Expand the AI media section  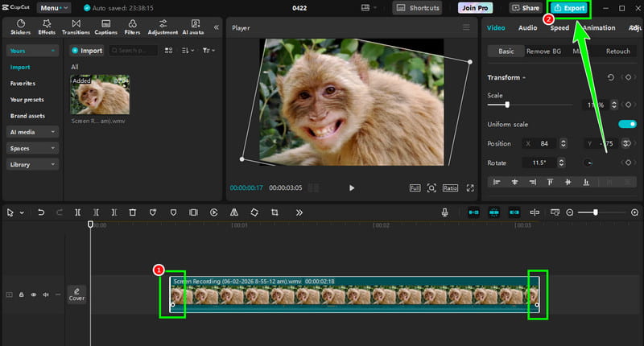(32, 132)
